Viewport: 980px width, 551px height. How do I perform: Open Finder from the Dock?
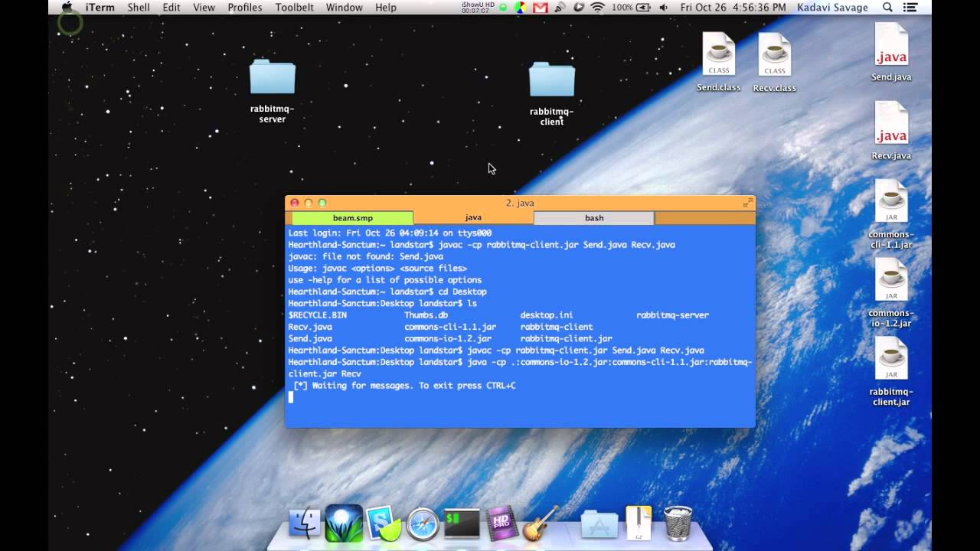click(305, 524)
